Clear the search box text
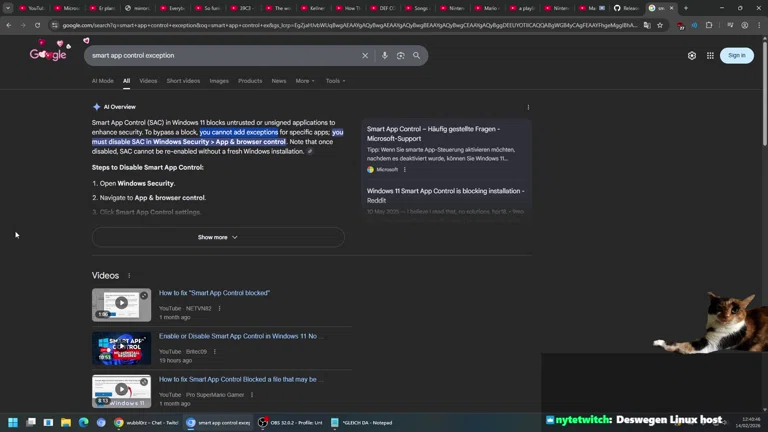The width and height of the screenshot is (768, 432). pos(365,56)
